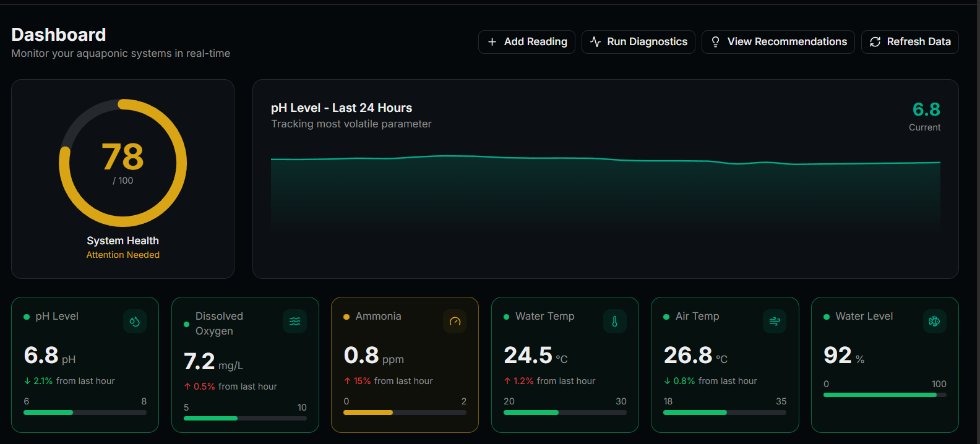Click the thermometer icon on Water Temp card
The height and width of the screenshot is (444, 980).
tap(615, 322)
